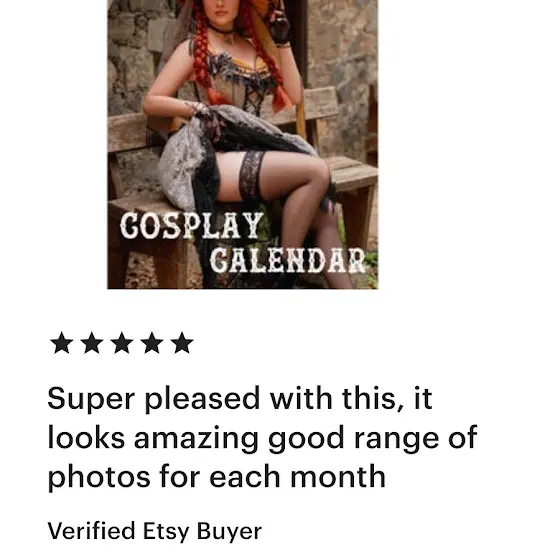Click the word 'amazing' in the review
Image resolution: width=560 pixels, height=560 pixels.
[x=196, y=439]
